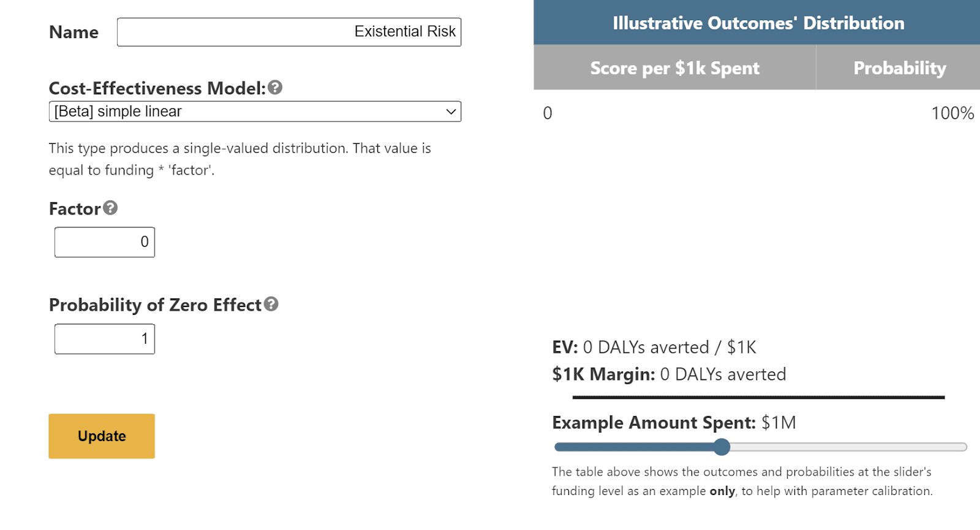Focus the Name field containing Existential Risk
The width and height of the screenshot is (980, 530).
point(289,32)
